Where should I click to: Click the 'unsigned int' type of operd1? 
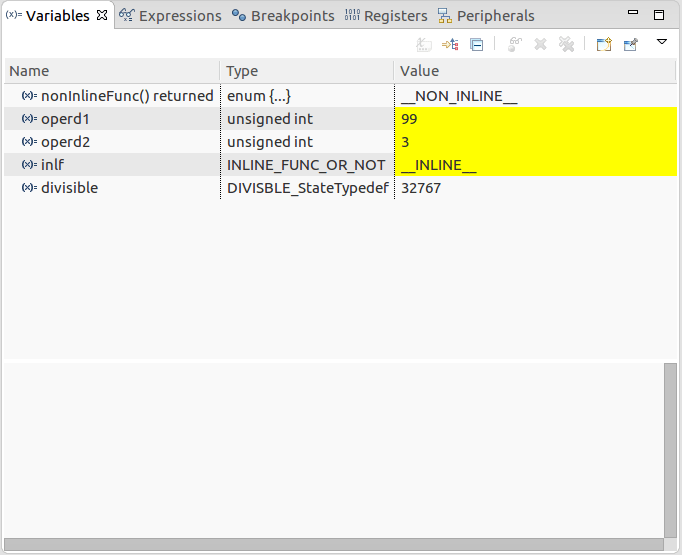[307, 119]
